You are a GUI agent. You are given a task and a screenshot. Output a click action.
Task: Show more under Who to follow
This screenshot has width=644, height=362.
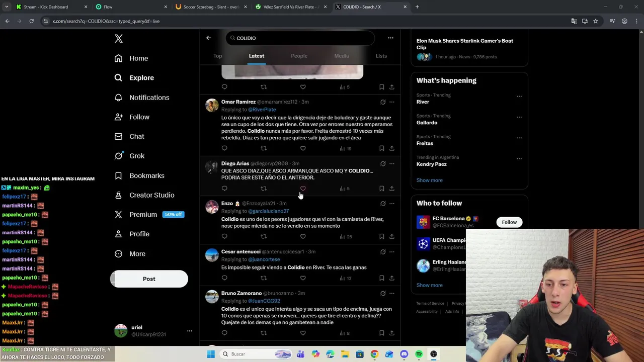coord(430,285)
